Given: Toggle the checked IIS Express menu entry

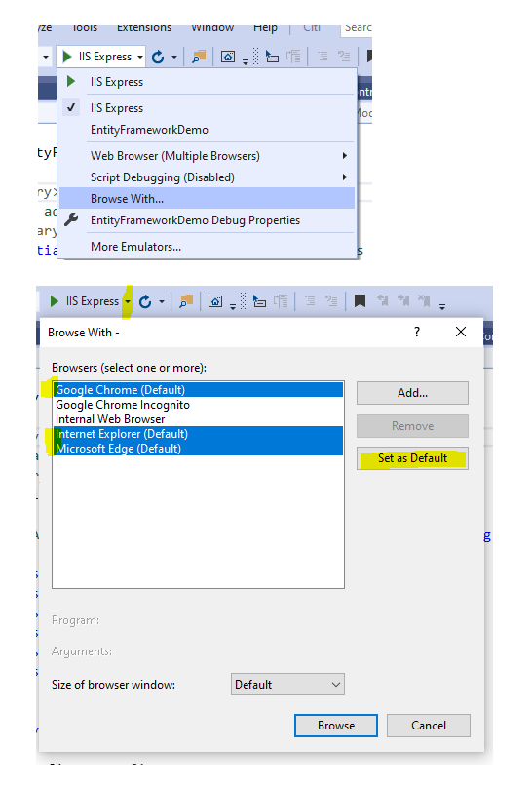Looking at the screenshot, I should click(207, 108).
